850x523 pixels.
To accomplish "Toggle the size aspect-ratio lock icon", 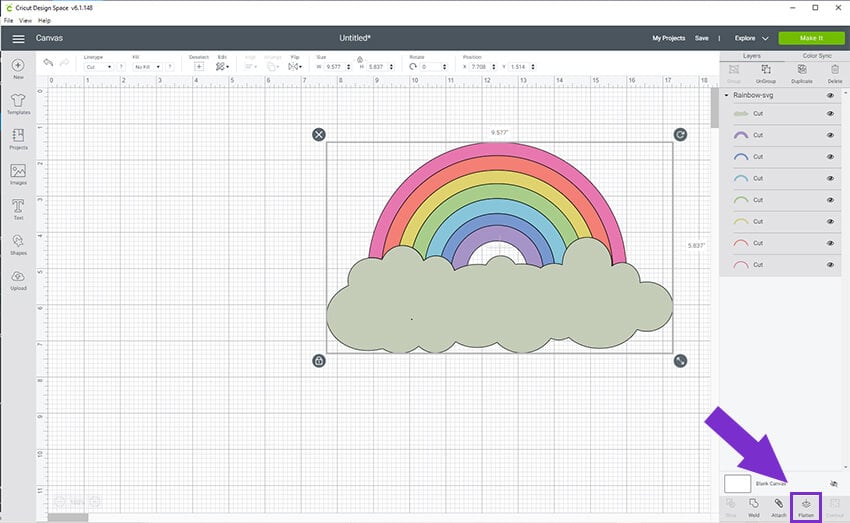I will 359,59.
